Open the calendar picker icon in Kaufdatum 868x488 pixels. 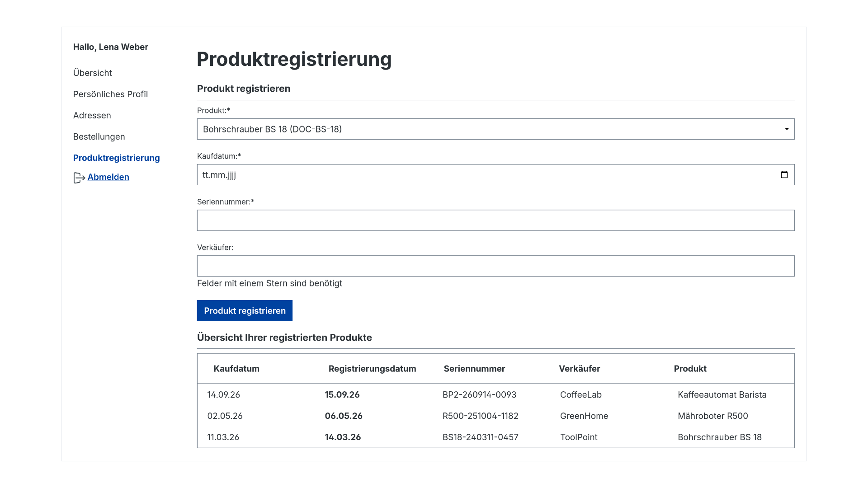click(x=784, y=175)
